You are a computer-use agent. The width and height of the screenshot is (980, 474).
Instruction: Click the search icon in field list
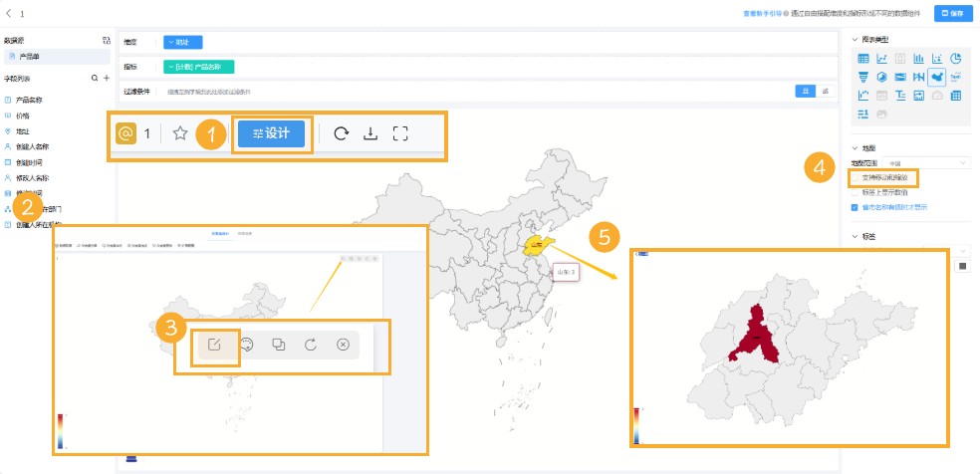click(95, 78)
